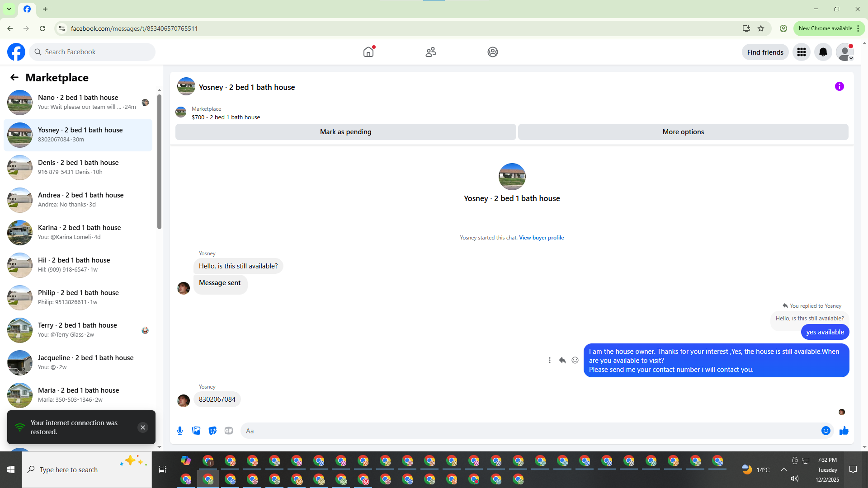Screen dimensions: 868x488
Task: Dismiss the internet connection restored notice
Action: pos(142,427)
